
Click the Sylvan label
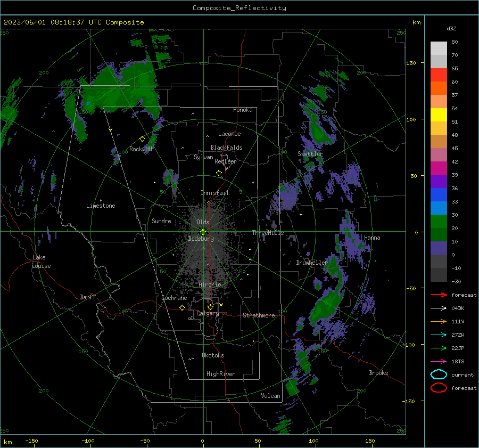pos(203,157)
